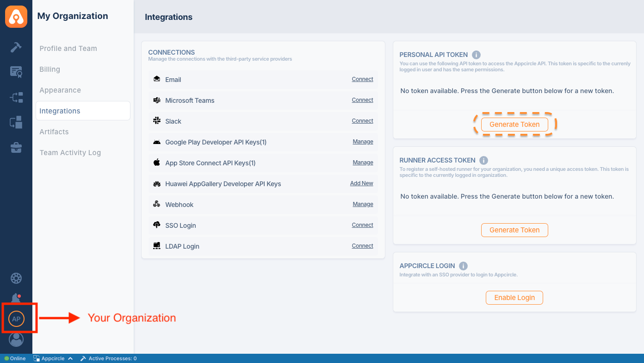Click the SSO Login cloud icon

coord(157,225)
